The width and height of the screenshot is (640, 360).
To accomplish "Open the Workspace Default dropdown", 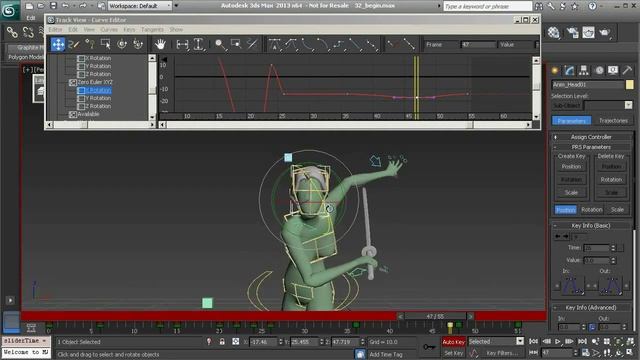I will (x=140, y=6).
